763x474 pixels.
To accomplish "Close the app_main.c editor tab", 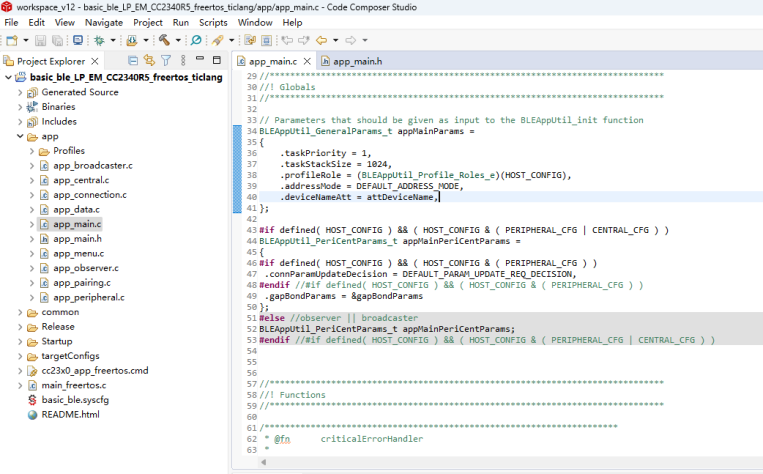I will tap(307, 61).
